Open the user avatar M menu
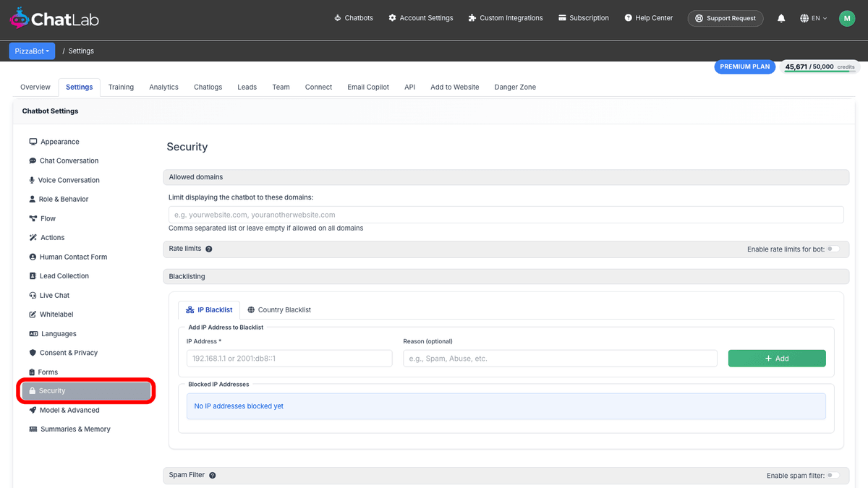 [847, 18]
